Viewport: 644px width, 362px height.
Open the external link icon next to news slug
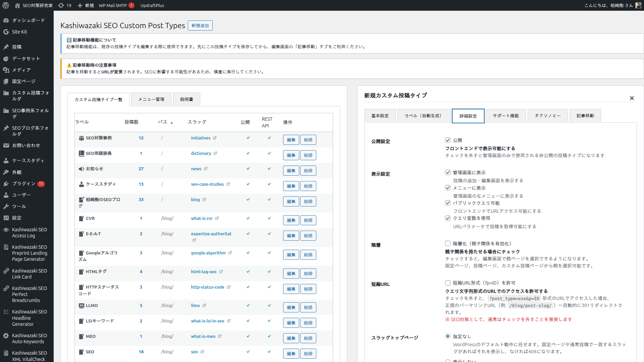tap(206, 169)
